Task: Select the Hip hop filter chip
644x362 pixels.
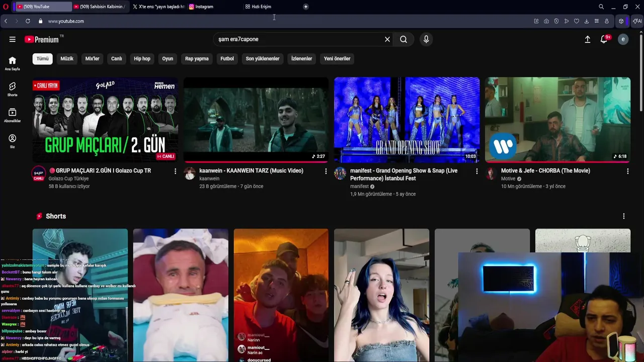Action: 142,59
